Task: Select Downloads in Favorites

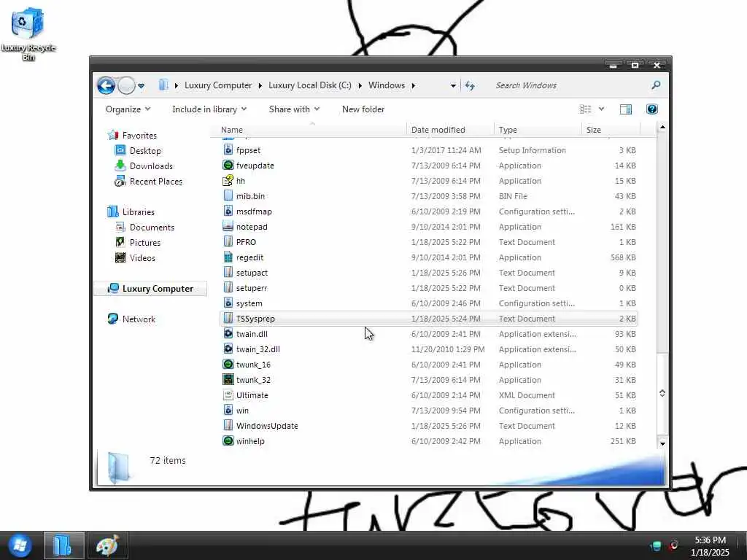Action: click(x=151, y=166)
